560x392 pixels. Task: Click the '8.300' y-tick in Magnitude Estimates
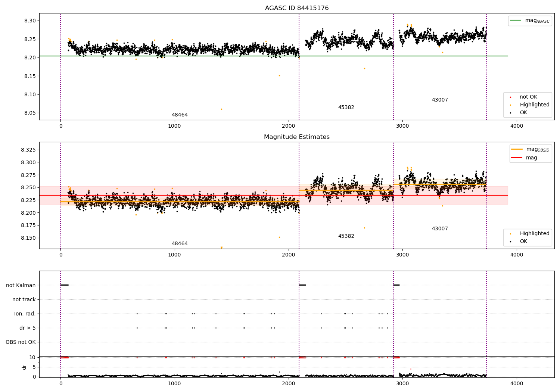[28, 162]
